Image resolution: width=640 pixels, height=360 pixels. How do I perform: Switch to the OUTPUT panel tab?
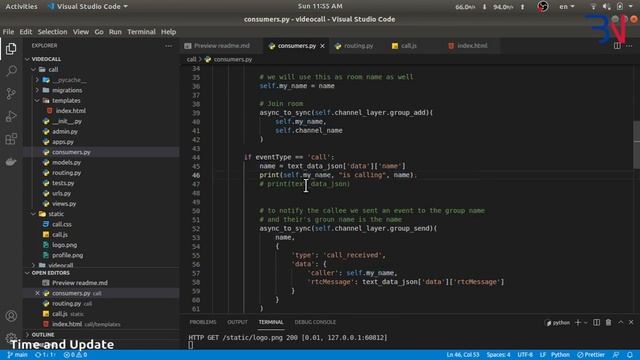[x=237, y=322]
